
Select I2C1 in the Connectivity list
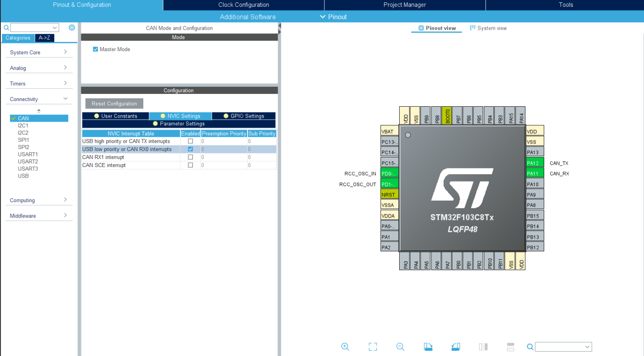coord(23,126)
